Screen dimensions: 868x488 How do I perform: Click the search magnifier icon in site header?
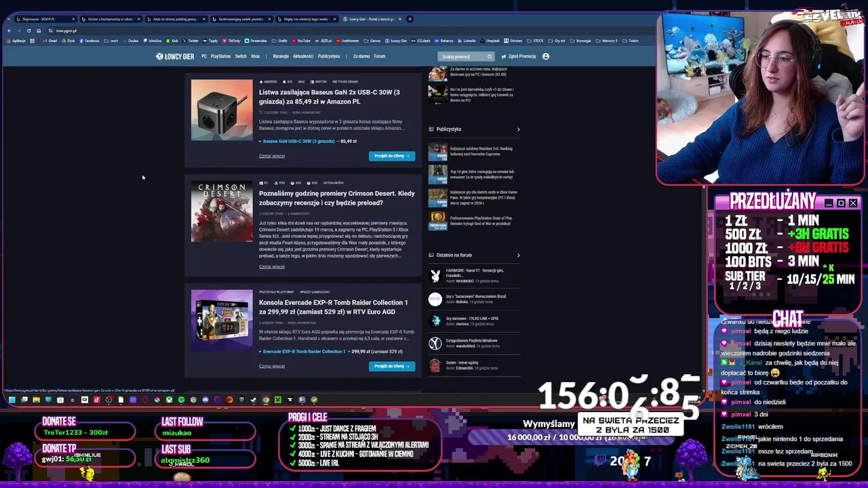489,57
